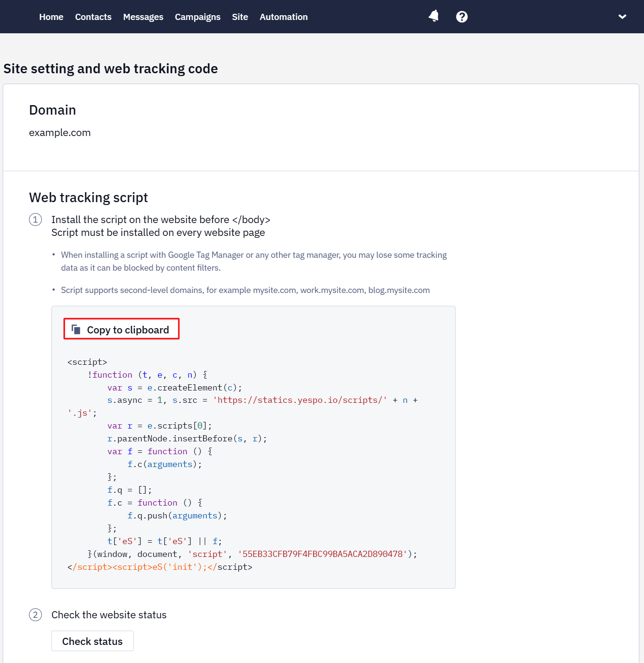
Task: Click the example.com domain text
Action: pos(60,133)
